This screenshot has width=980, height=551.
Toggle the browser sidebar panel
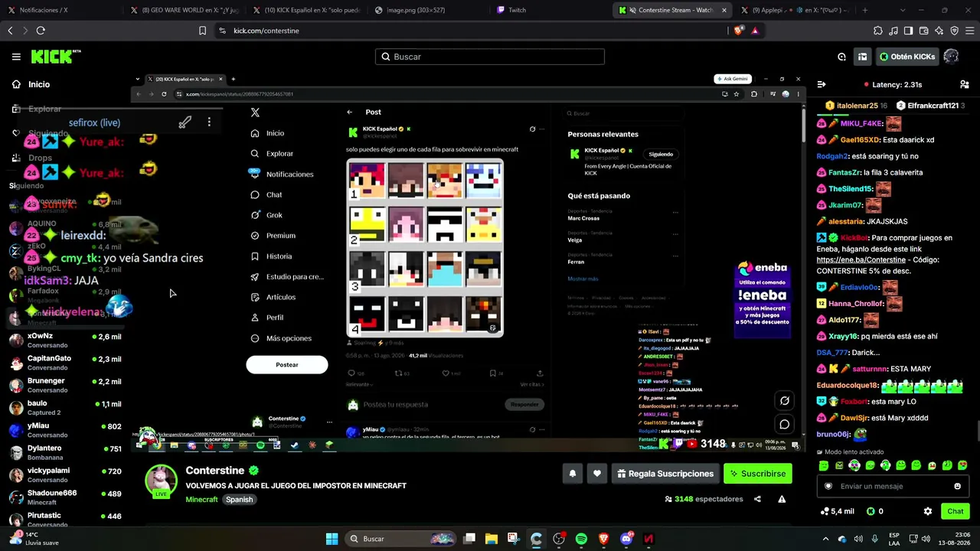(908, 31)
